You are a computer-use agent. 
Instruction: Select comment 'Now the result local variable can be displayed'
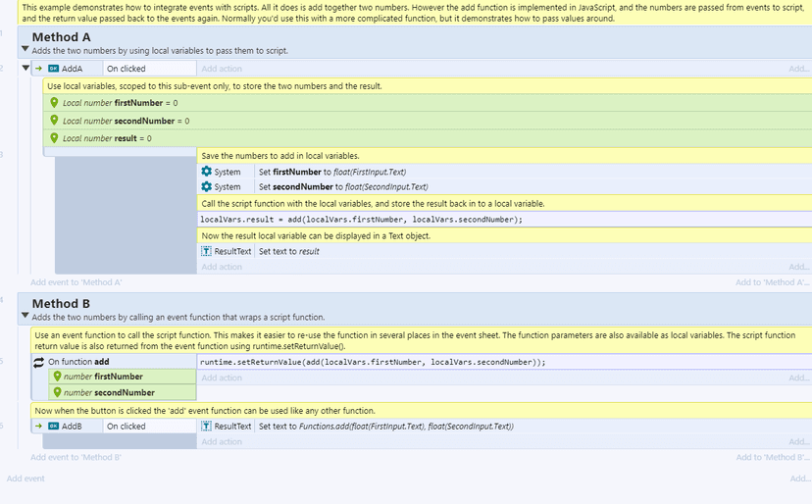click(x=504, y=235)
